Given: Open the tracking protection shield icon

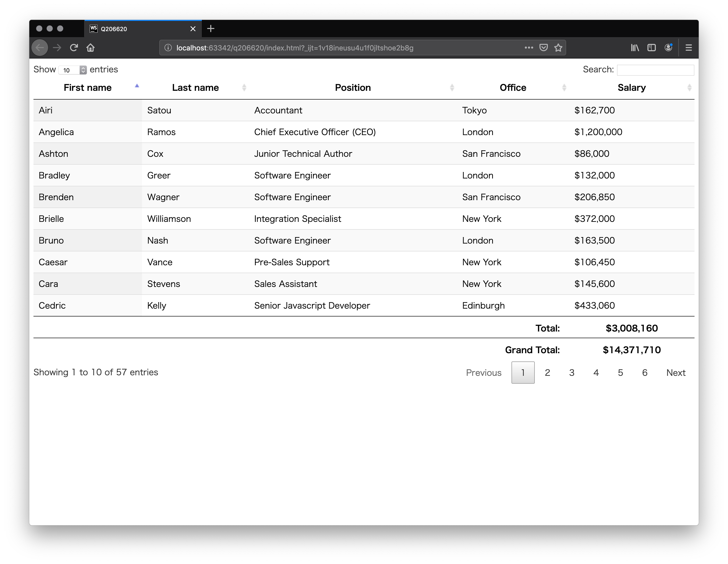Looking at the screenshot, I should click(x=543, y=48).
